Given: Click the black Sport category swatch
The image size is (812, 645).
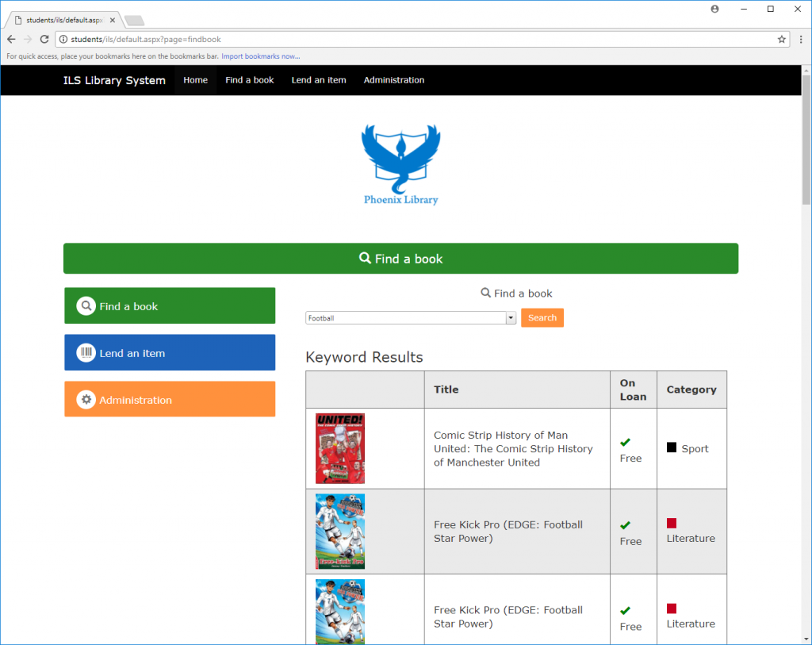Looking at the screenshot, I should 671,447.
